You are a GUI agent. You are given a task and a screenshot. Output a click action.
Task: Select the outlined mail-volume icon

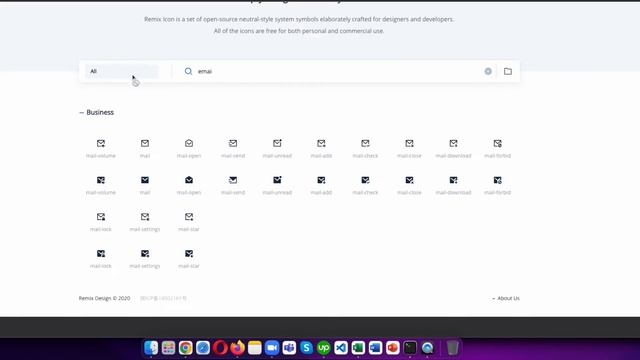coord(101,143)
